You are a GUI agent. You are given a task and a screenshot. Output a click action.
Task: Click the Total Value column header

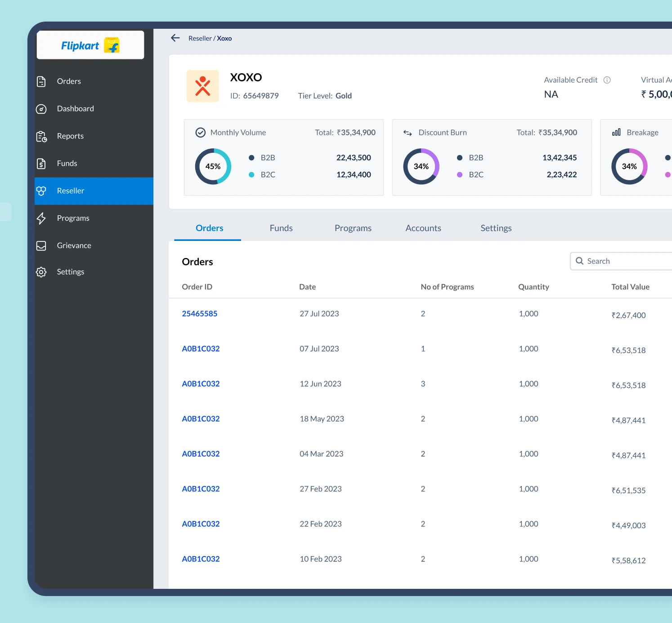pyautogui.click(x=631, y=287)
